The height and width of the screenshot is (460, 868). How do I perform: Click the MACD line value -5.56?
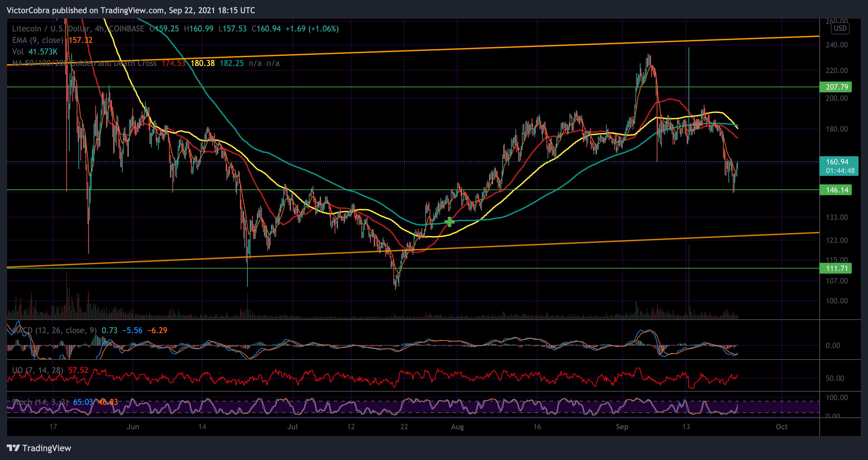[132, 330]
